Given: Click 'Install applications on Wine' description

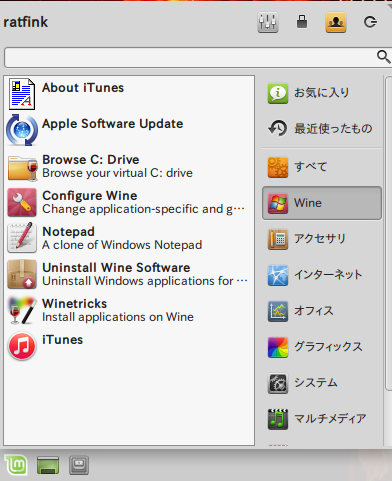Looking at the screenshot, I should 118,317.
